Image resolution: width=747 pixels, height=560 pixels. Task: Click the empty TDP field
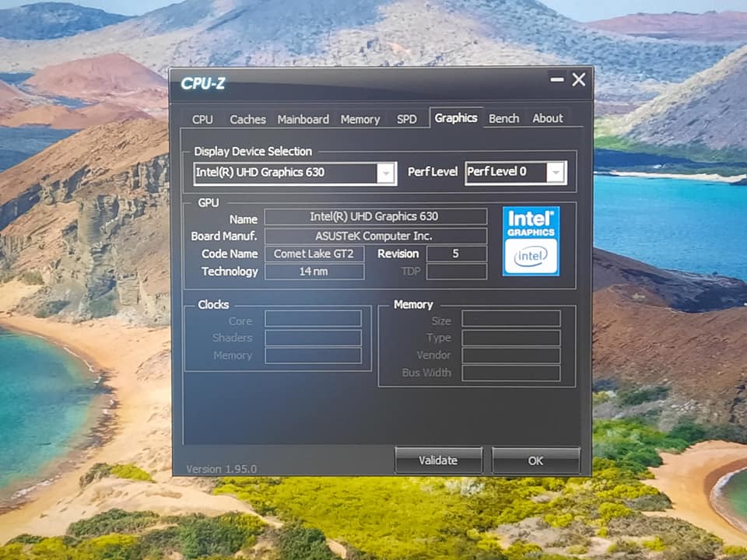pos(457,271)
